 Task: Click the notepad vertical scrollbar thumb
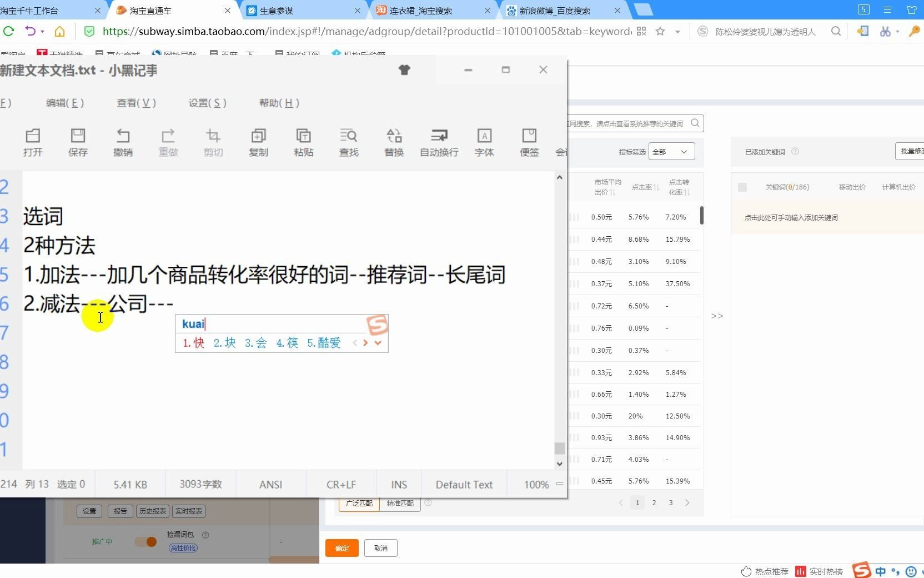(559, 448)
